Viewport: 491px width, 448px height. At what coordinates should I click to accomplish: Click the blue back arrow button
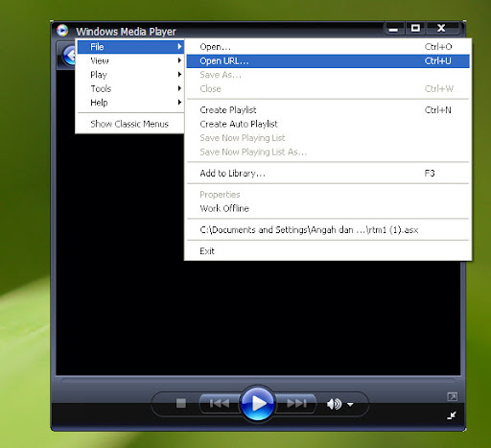tap(69, 56)
